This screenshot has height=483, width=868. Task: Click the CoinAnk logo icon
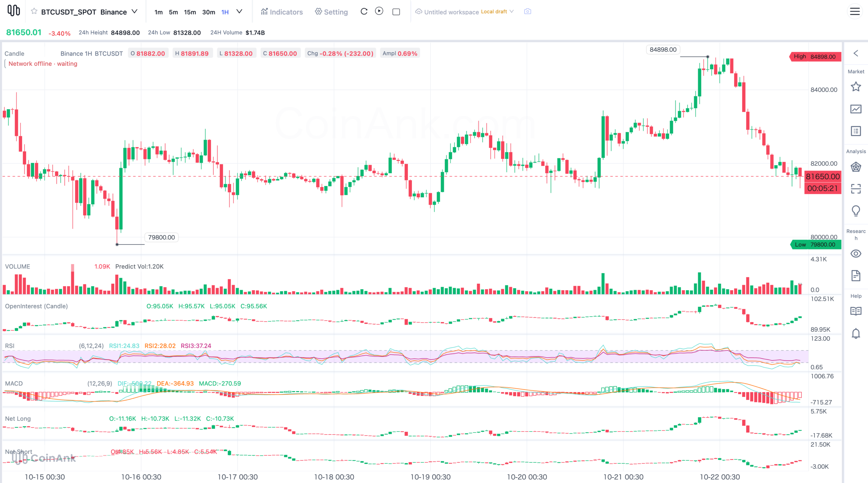click(x=14, y=11)
